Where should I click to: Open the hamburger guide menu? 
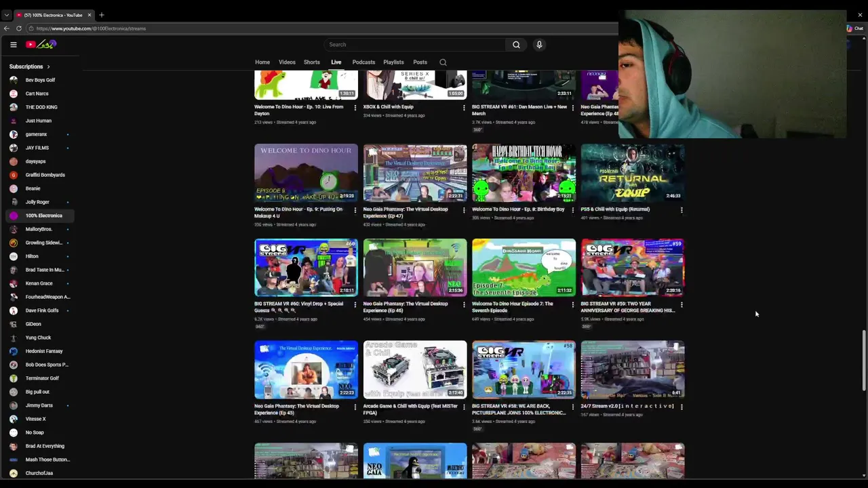[13, 45]
